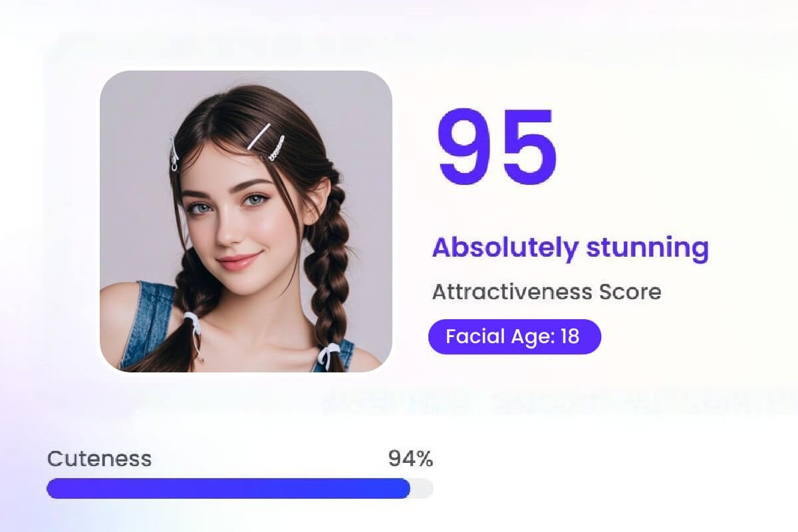Click the portrait photo thumbnail

pyautogui.click(x=245, y=220)
